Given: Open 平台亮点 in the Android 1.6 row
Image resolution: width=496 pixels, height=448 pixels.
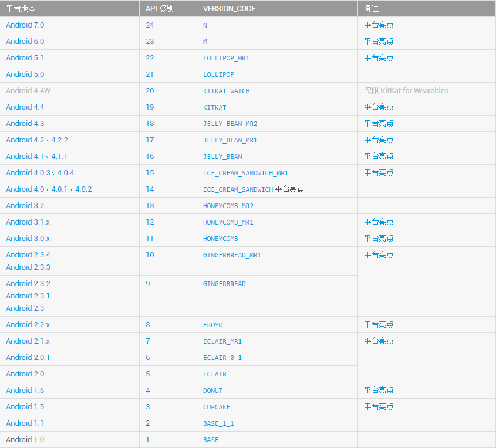Looking at the screenshot, I should (379, 390).
